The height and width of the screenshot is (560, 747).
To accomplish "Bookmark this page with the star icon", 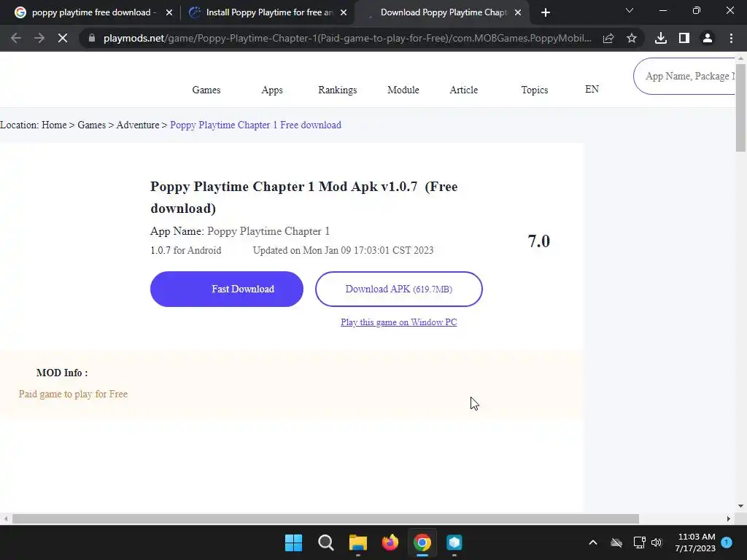I will click(x=632, y=38).
